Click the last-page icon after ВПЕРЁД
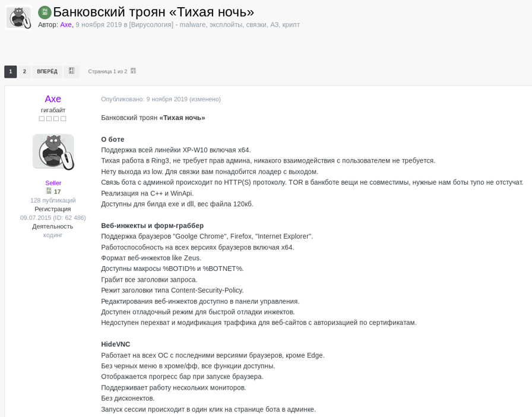 (71, 71)
